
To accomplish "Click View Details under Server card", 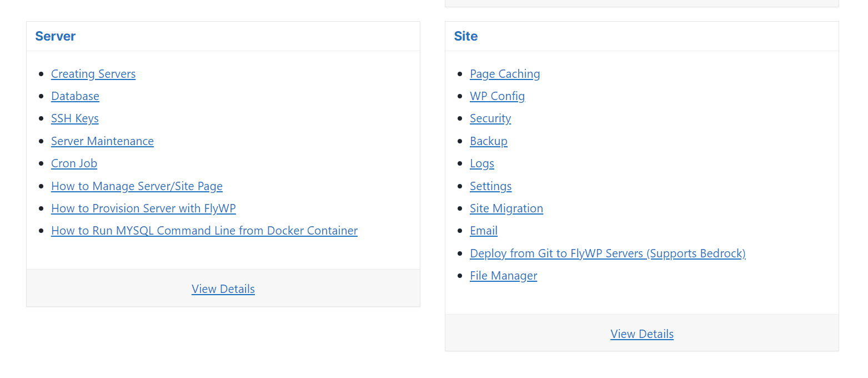I will [x=223, y=289].
